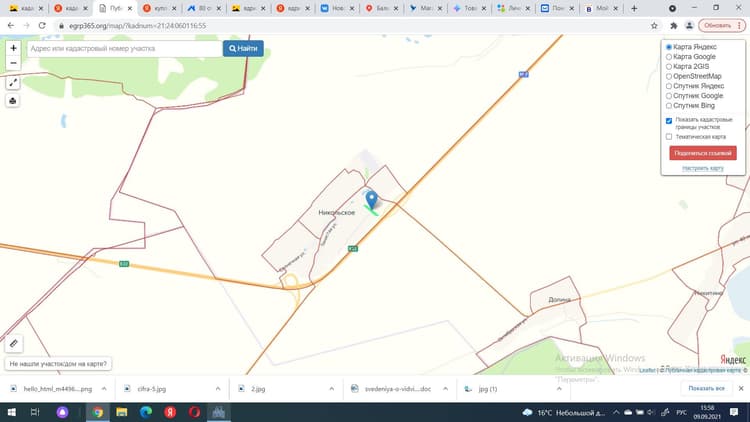
Task: Toggle fullscreen map view icon
Action: [13, 83]
